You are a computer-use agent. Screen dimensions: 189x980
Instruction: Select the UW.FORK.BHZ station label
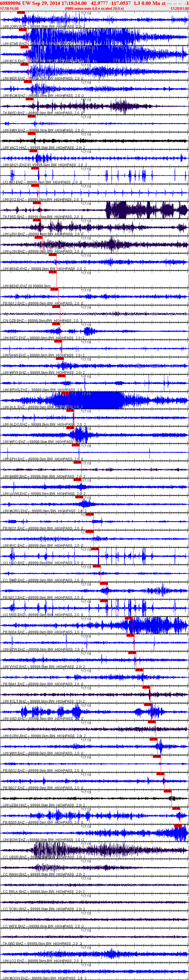[44, 736]
